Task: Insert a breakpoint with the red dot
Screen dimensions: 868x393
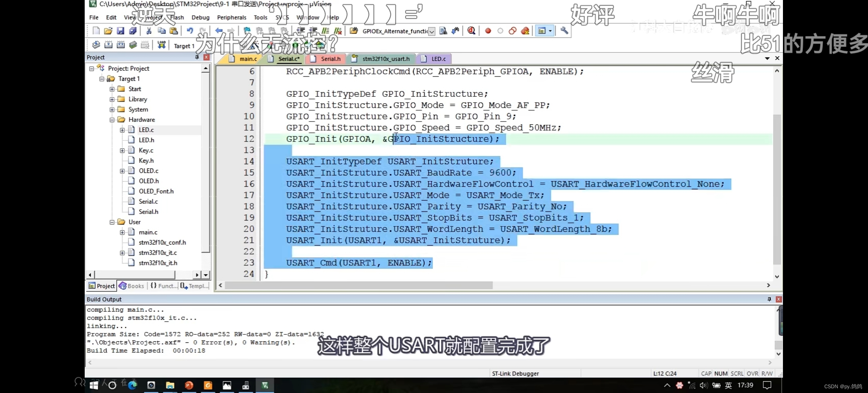Action: tap(488, 31)
